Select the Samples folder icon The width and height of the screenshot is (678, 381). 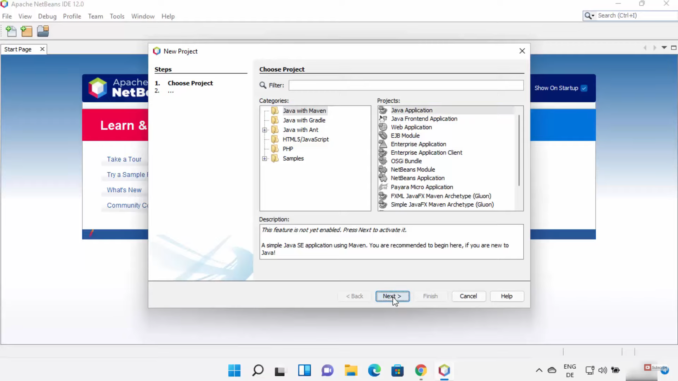pos(275,158)
